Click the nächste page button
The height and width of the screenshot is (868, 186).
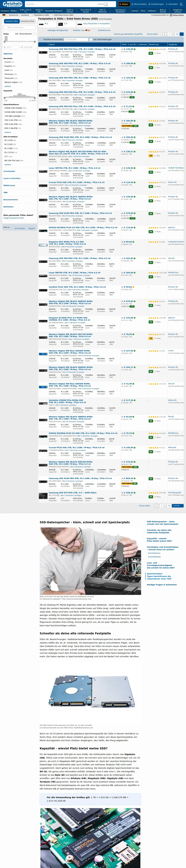(178, 506)
